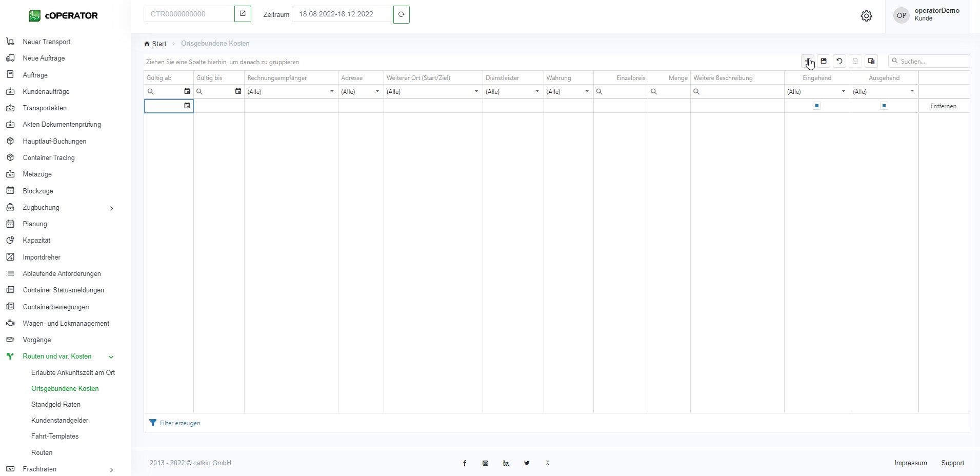
Task: Open the settings gear icon
Action: (866, 16)
